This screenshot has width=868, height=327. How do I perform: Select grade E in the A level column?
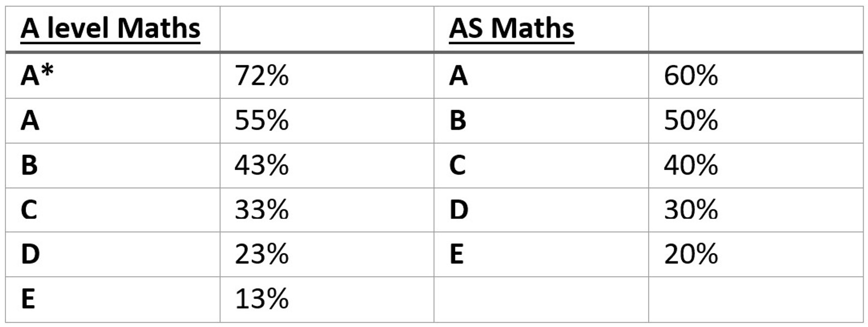(x=28, y=299)
